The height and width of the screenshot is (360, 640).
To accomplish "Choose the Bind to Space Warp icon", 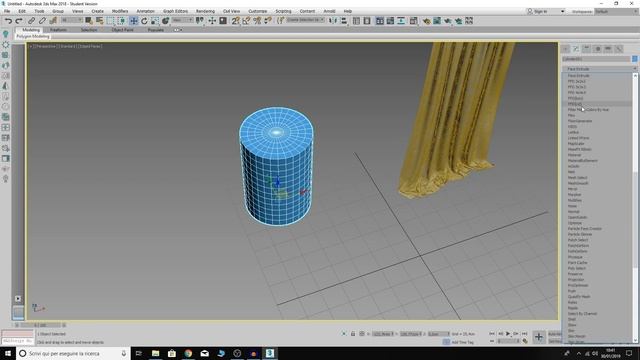I will [x=53, y=20].
